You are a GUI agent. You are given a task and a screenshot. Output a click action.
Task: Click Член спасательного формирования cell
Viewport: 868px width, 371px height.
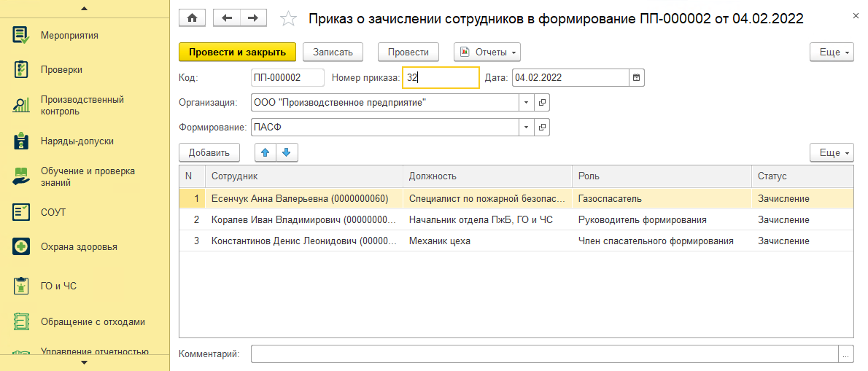pyautogui.click(x=662, y=241)
